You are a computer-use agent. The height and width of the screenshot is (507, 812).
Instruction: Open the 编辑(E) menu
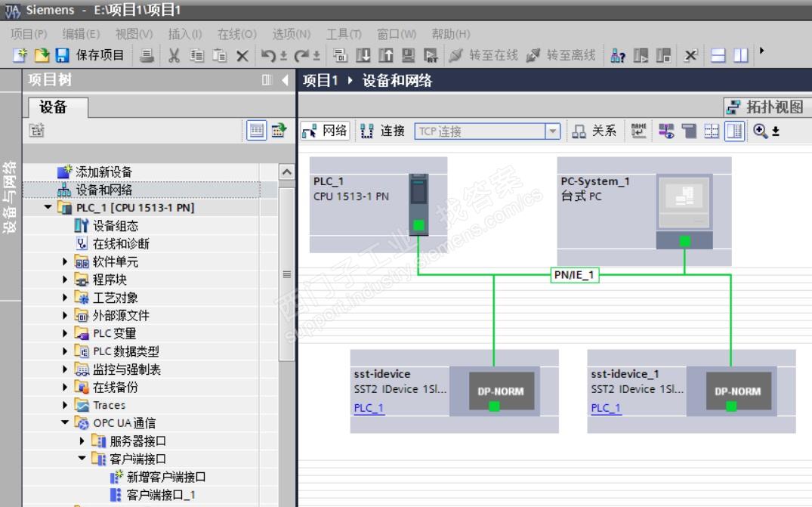pos(81,34)
